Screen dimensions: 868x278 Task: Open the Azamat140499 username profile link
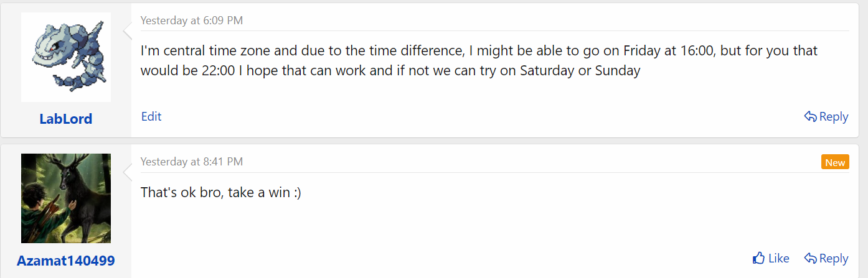pyautogui.click(x=66, y=261)
